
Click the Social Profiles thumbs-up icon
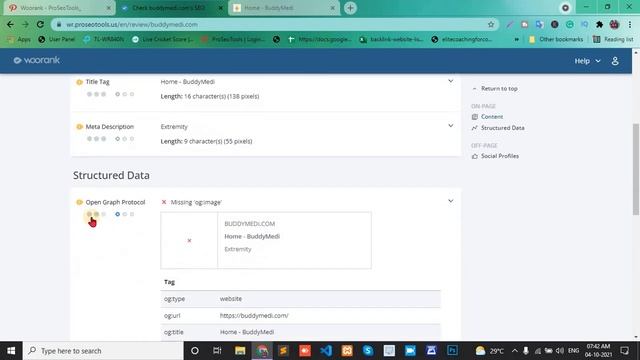pos(475,156)
